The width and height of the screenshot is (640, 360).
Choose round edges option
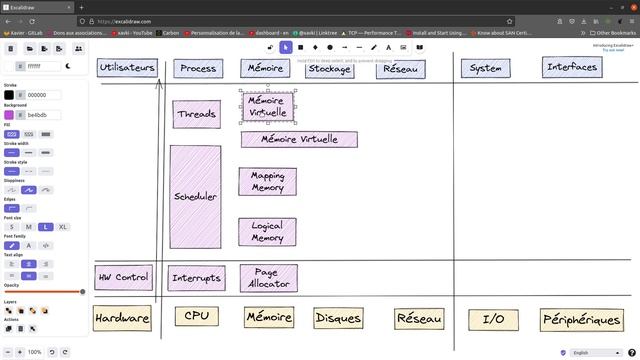(29, 209)
